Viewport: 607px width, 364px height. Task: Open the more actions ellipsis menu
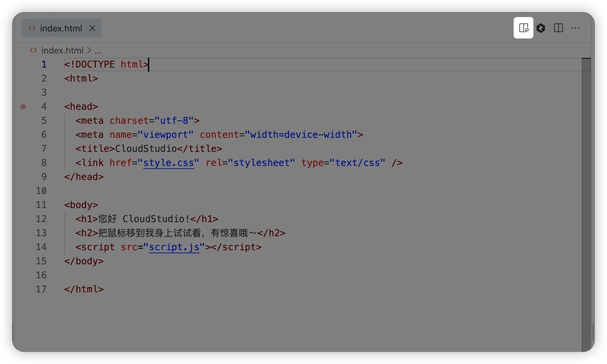576,28
